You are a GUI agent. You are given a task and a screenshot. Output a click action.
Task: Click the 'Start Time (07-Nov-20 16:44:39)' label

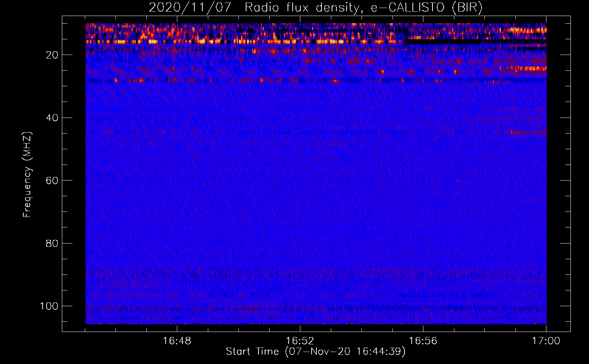pyautogui.click(x=316, y=352)
